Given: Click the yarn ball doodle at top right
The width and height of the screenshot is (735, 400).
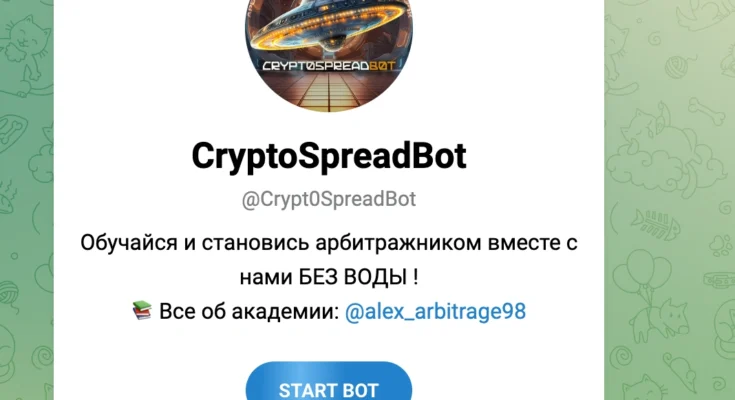Looking at the screenshot, I should tap(674, 67).
